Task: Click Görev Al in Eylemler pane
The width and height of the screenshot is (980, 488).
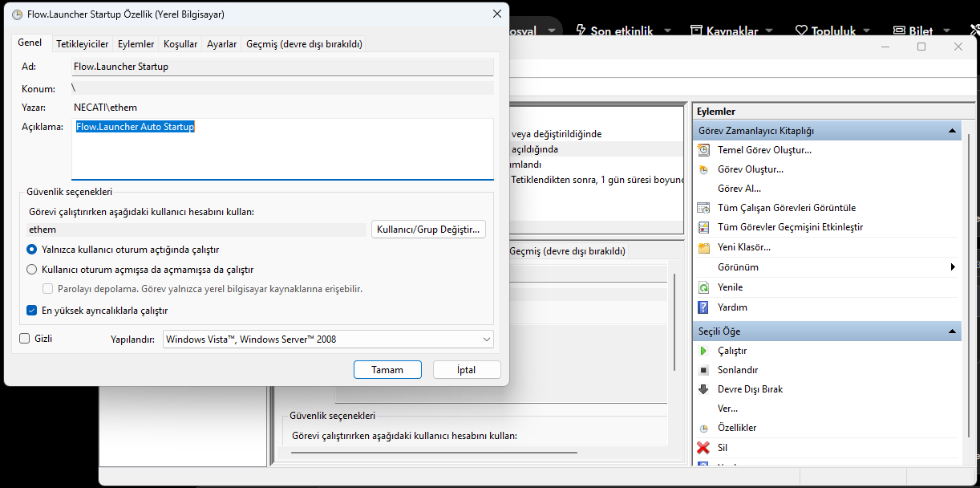Action: coord(739,189)
